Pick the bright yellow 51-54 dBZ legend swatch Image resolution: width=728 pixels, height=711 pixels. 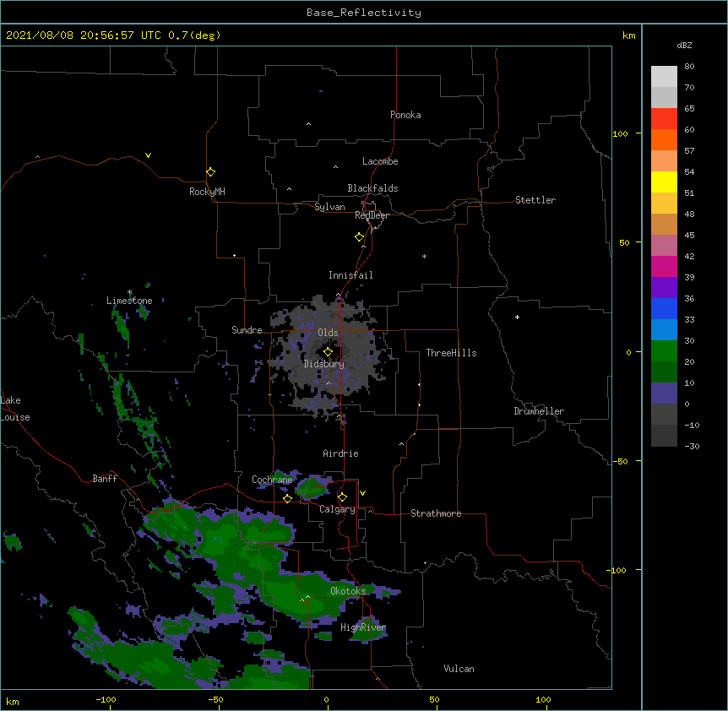[664, 182]
